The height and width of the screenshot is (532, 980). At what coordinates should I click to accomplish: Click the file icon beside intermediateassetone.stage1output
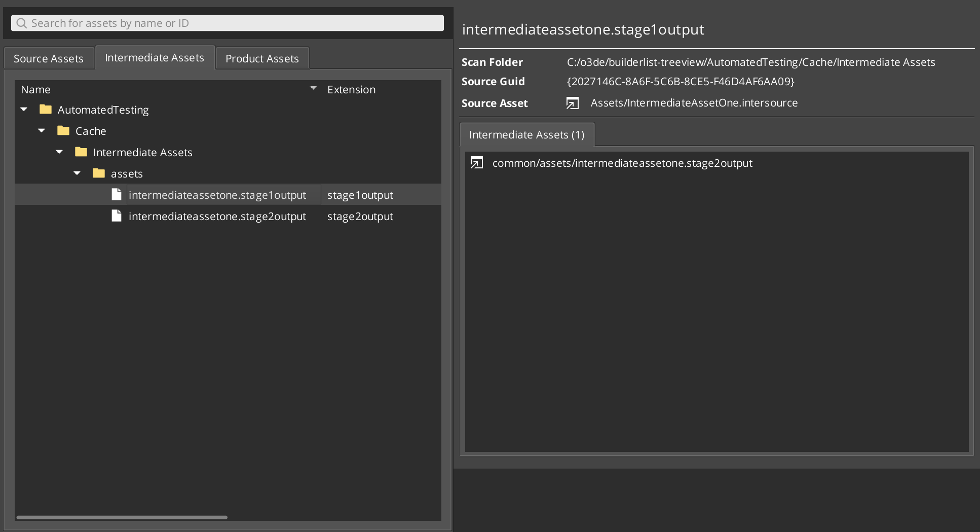click(x=116, y=194)
